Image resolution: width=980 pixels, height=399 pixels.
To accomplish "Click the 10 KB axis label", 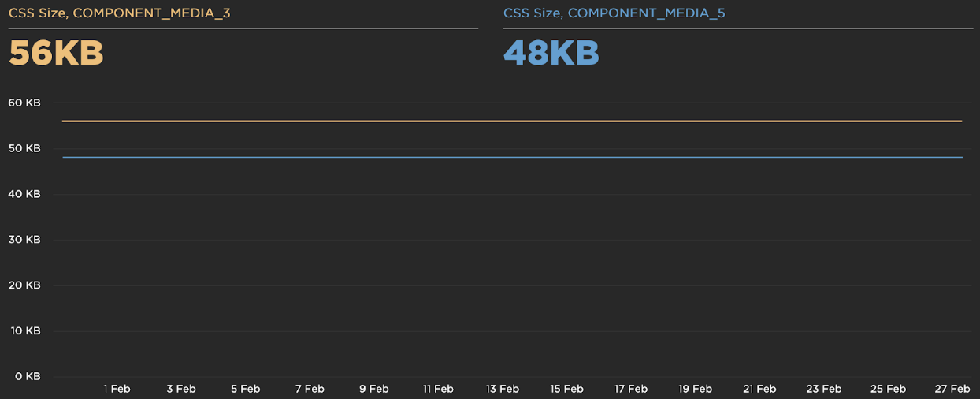I will (x=24, y=331).
